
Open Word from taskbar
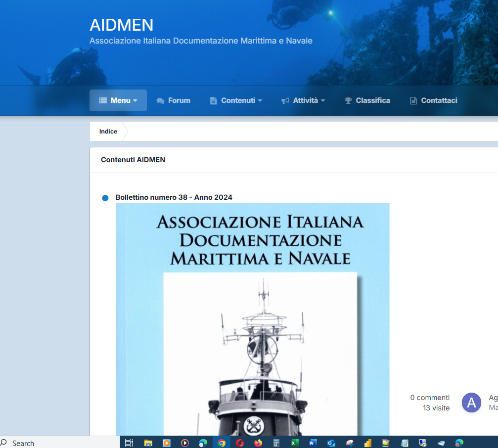tap(313, 443)
